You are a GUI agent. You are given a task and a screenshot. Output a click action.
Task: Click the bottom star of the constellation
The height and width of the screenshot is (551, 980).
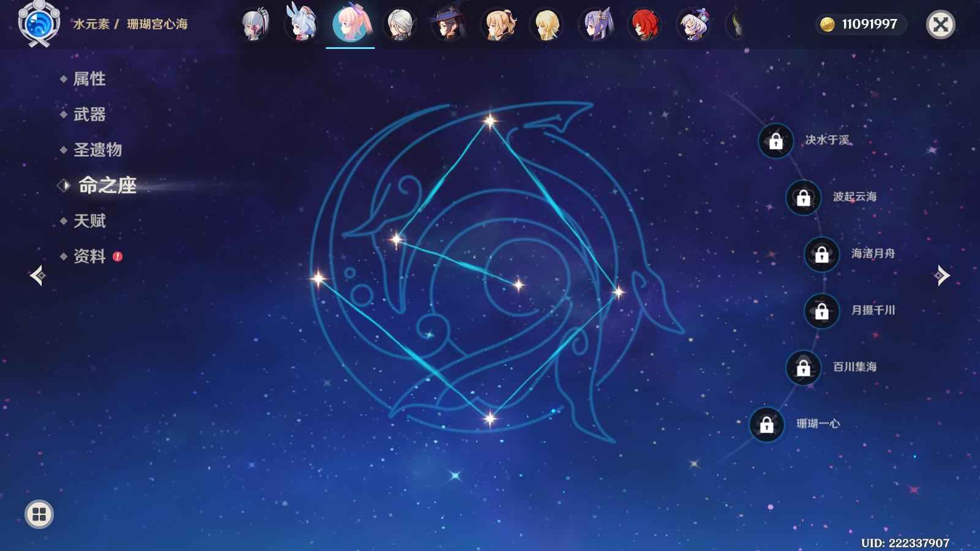pos(490,419)
